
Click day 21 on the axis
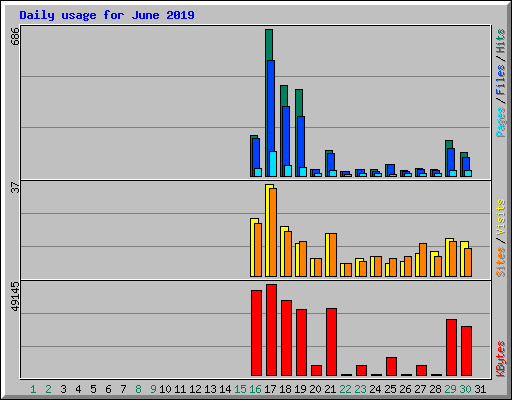click(x=330, y=389)
